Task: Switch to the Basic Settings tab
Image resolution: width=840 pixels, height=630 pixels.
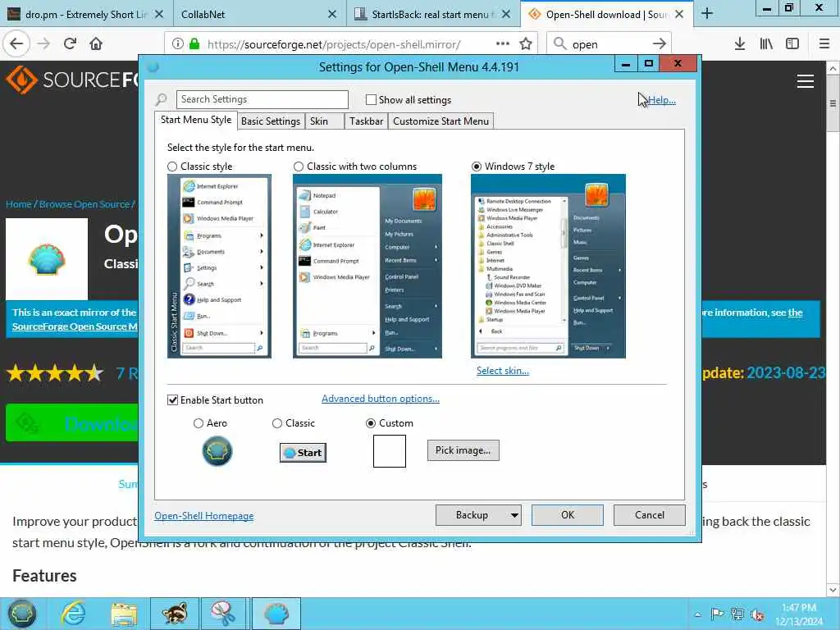Action: coord(271,121)
